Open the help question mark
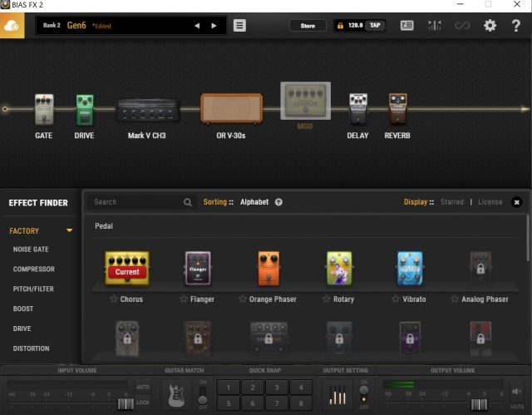This screenshot has height=415, width=532. coord(515,26)
